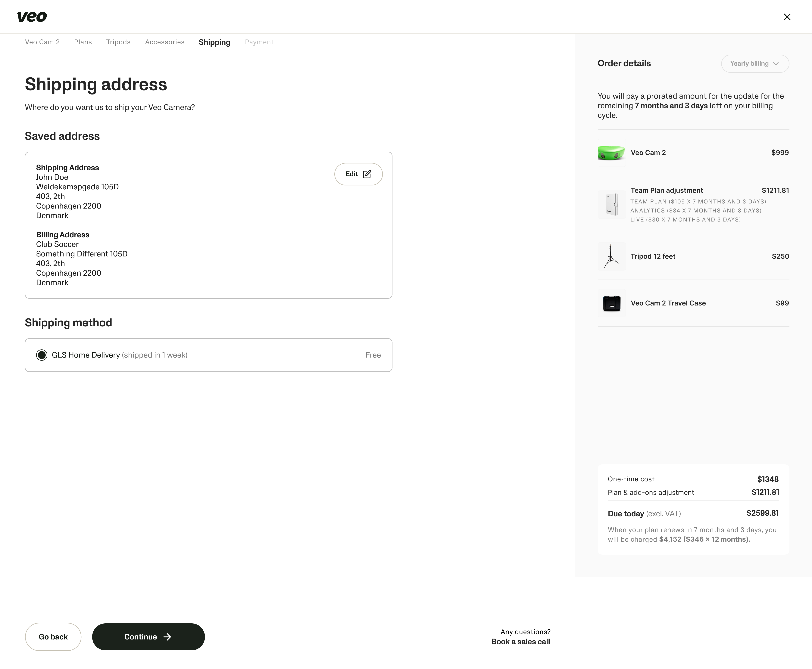Go to the Accessories step
The image size is (812, 669).
pyautogui.click(x=165, y=42)
